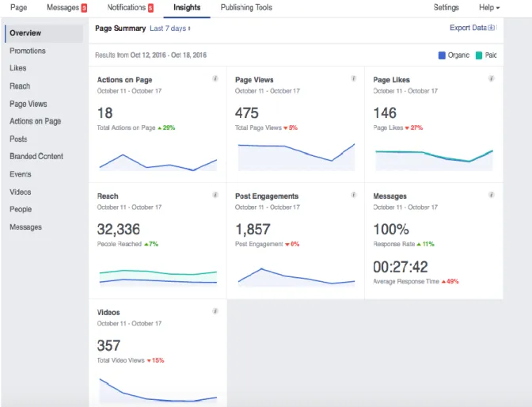Select the Insights tab
The width and height of the screenshot is (532, 407).
[x=187, y=7]
